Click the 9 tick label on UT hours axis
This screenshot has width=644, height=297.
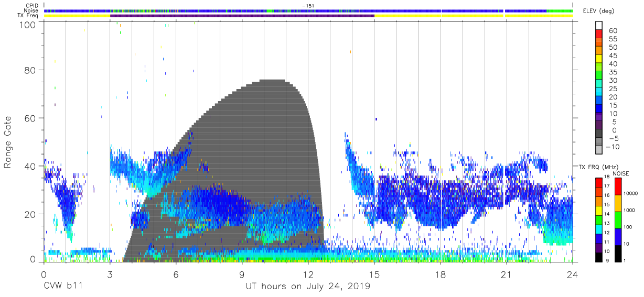click(242, 274)
